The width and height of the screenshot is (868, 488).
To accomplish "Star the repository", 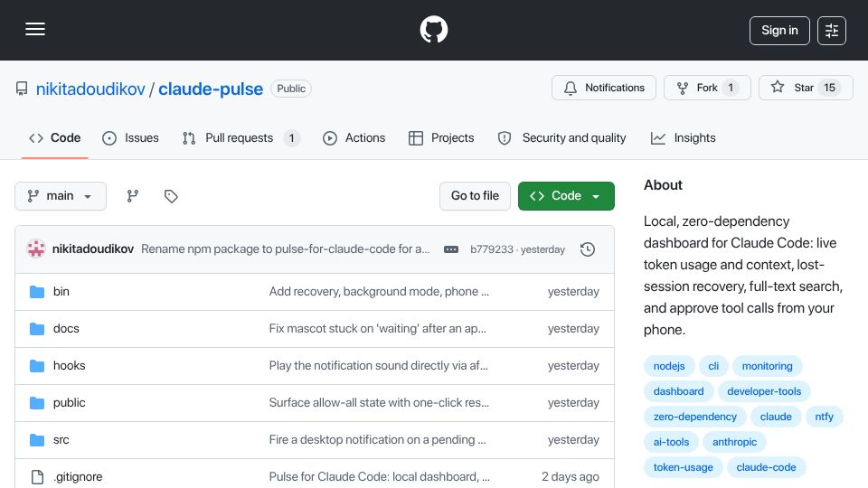I will (806, 88).
